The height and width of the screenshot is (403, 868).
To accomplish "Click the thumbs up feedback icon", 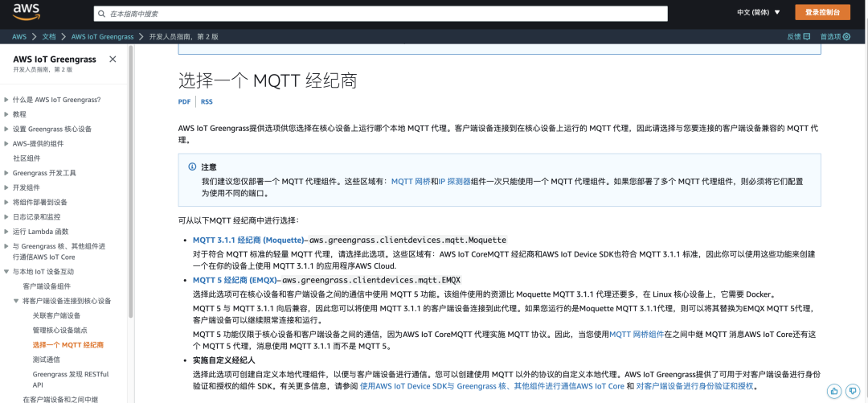I will [x=834, y=392].
